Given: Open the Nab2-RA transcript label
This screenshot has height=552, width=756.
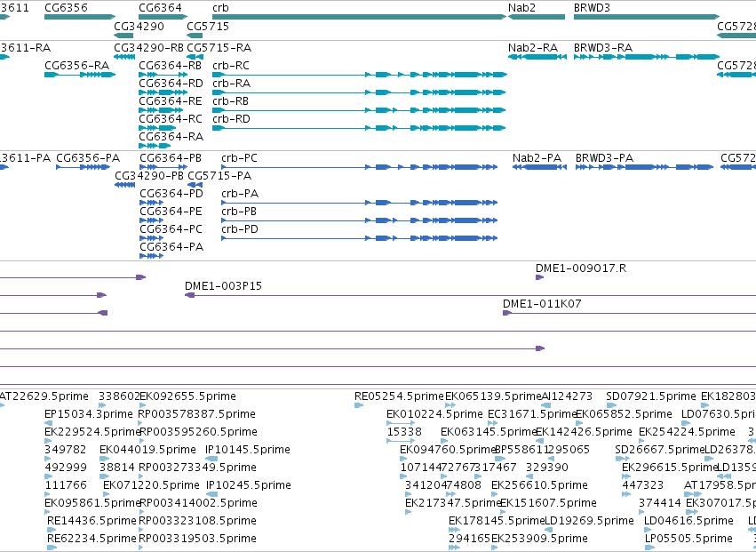Looking at the screenshot, I should (533, 48).
